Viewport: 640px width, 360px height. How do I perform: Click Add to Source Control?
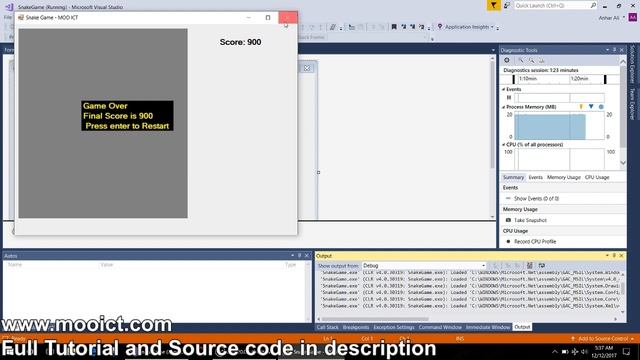[x=603, y=339]
